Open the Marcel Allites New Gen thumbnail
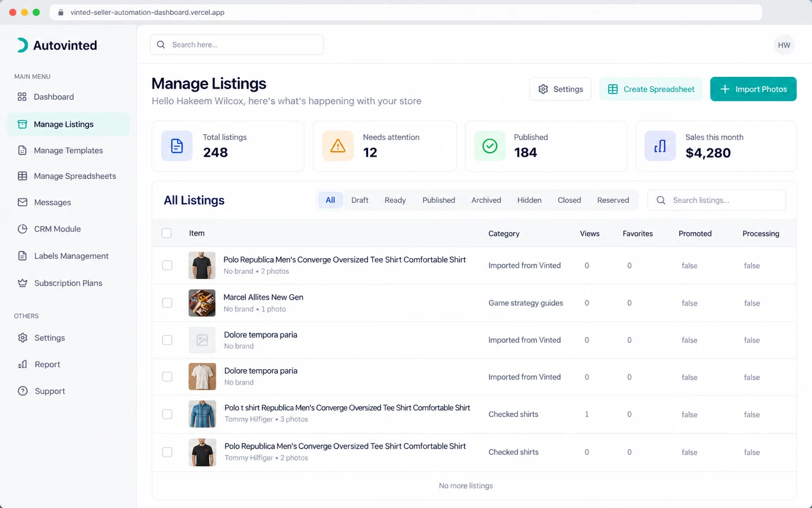The width and height of the screenshot is (812, 508). click(x=202, y=303)
